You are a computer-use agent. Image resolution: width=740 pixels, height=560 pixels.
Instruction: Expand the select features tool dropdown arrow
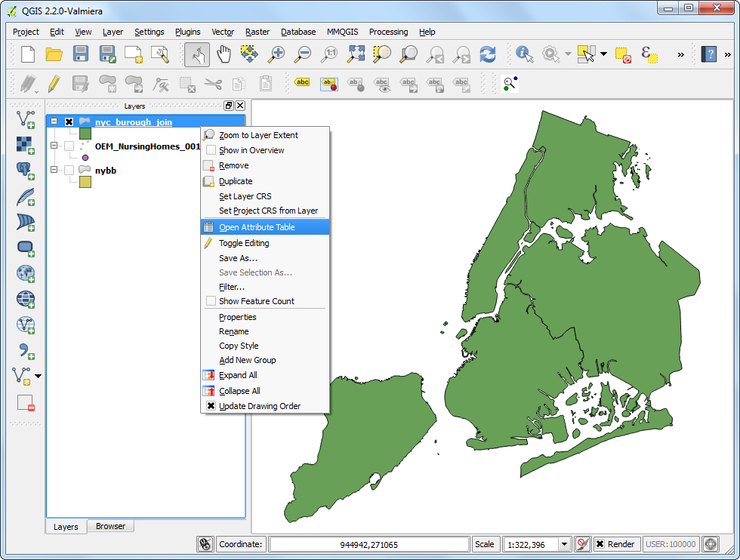(603, 54)
